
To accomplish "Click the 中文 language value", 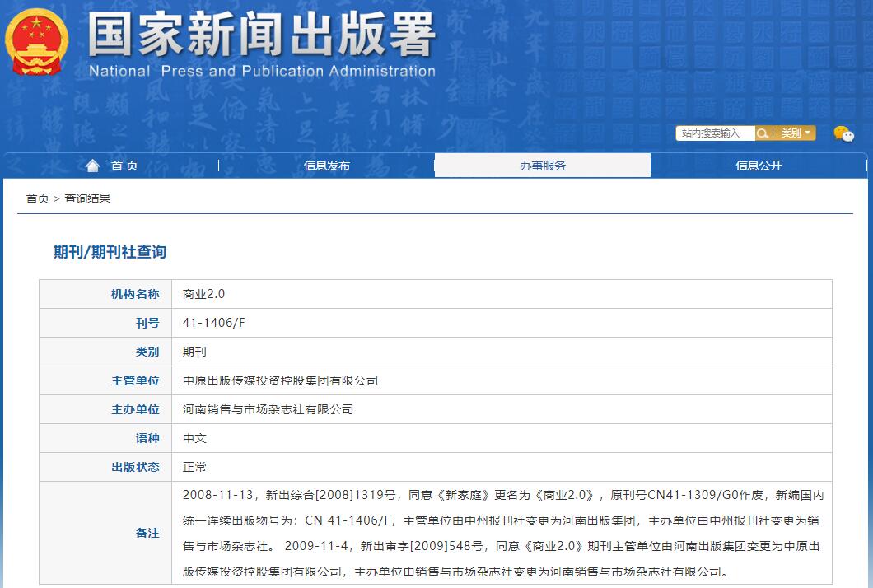I will point(195,438).
